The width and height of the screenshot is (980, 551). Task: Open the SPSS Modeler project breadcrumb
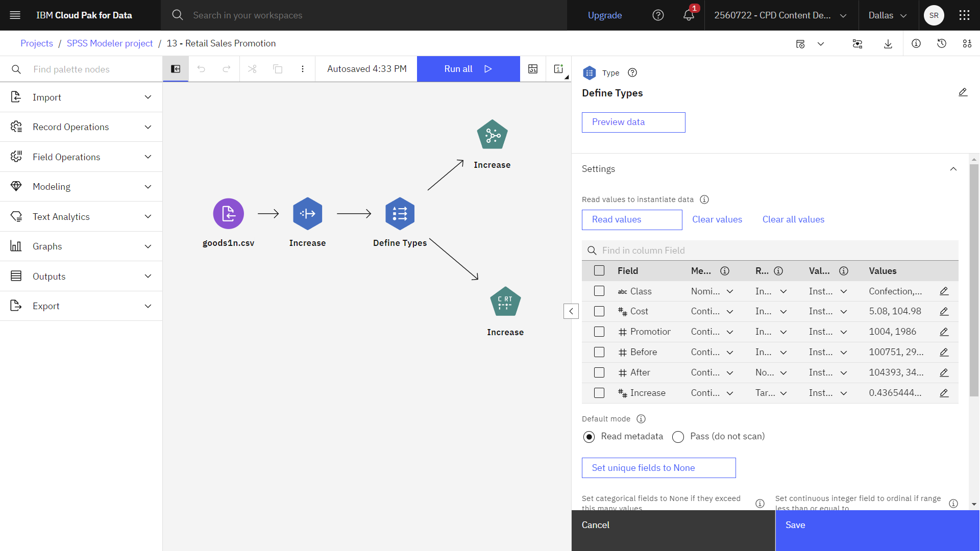pos(110,43)
